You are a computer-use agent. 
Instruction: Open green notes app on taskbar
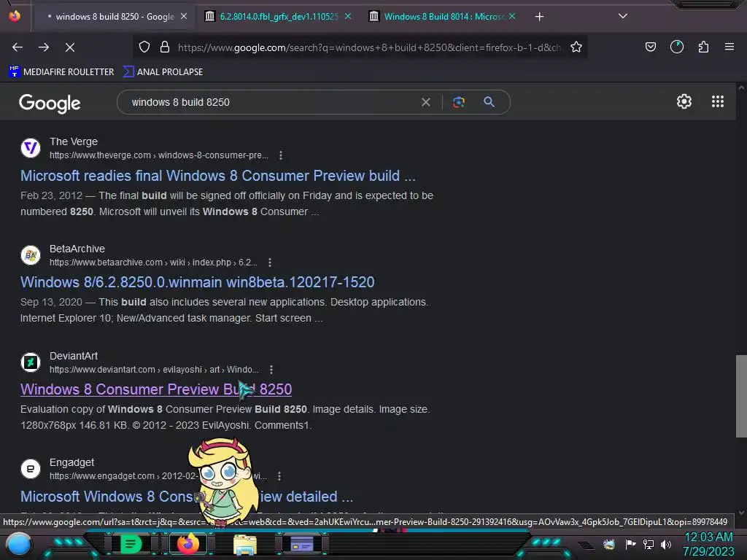(131, 544)
